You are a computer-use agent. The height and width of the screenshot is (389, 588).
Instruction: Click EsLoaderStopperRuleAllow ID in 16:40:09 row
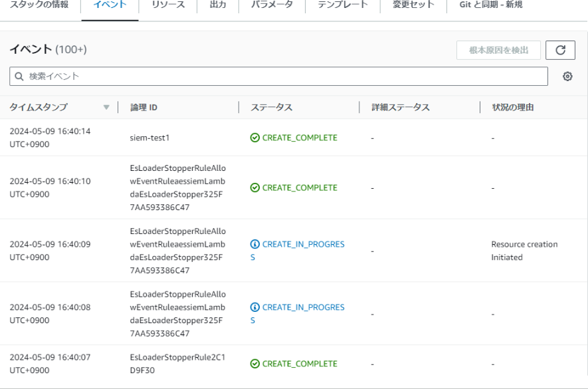click(x=178, y=251)
